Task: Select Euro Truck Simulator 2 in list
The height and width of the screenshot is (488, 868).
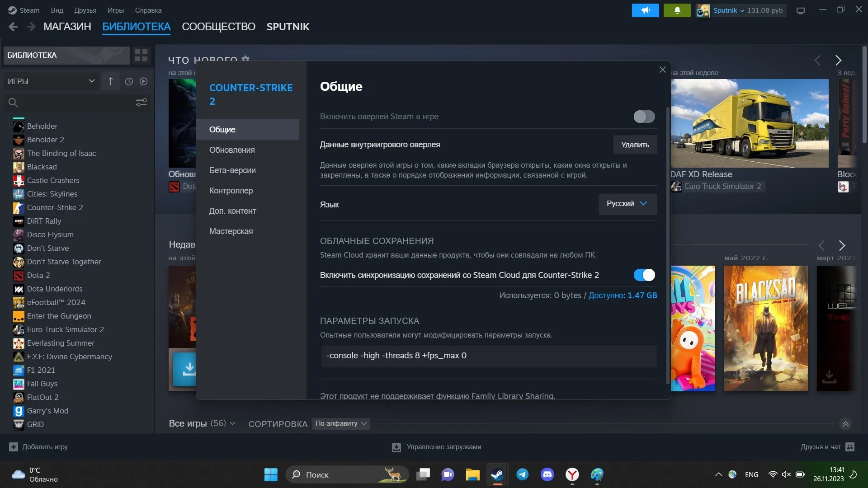Action: (x=66, y=329)
